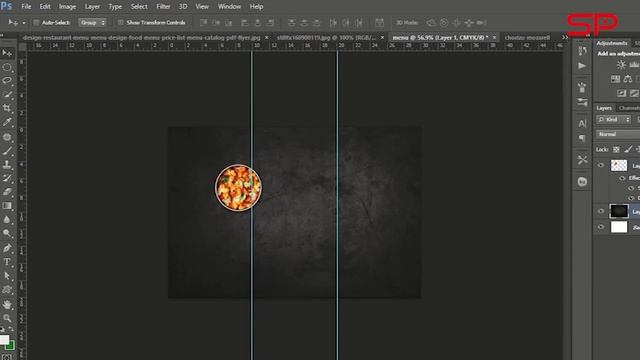Enable the Auto-Select checkbox

point(36,22)
